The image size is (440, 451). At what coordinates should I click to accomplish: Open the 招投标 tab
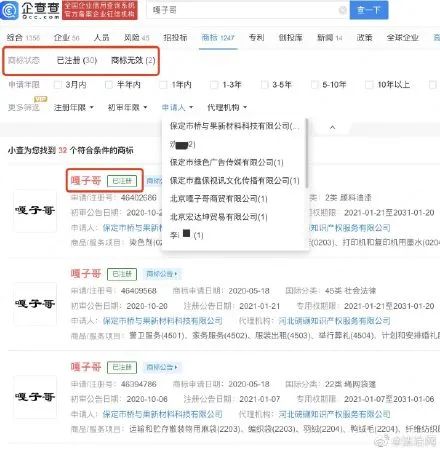(175, 37)
